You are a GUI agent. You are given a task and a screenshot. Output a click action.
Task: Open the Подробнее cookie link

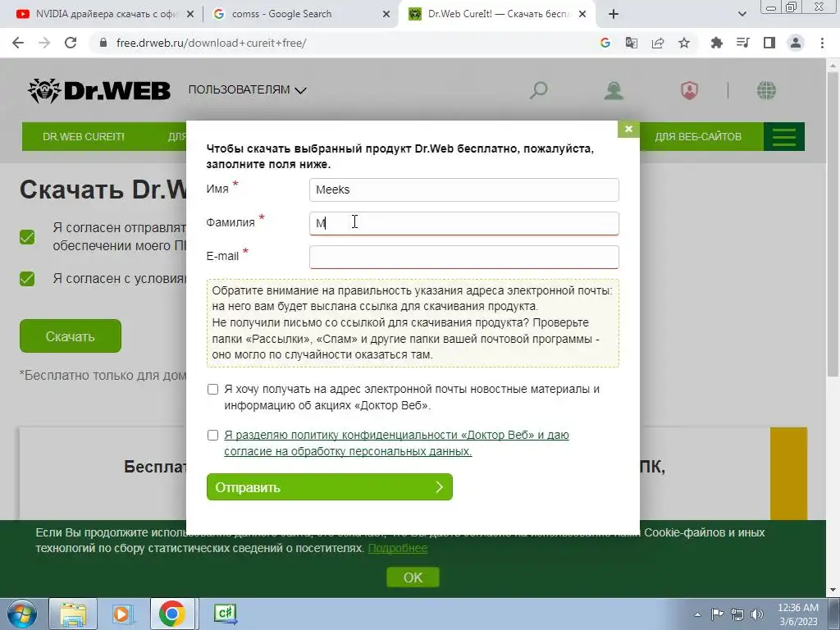(x=398, y=548)
